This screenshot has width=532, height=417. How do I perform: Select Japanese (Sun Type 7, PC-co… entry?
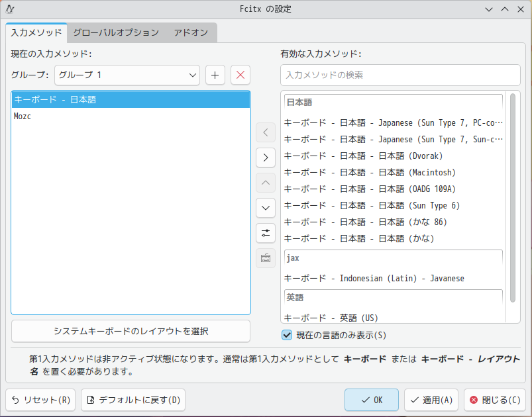(x=393, y=122)
